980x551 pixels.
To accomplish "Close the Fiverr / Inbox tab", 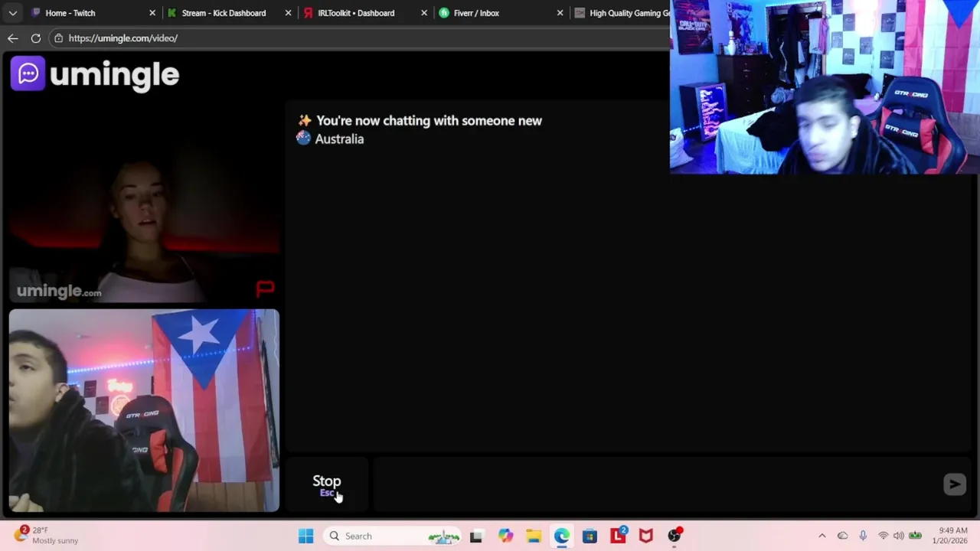I will click(x=560, y=13).
